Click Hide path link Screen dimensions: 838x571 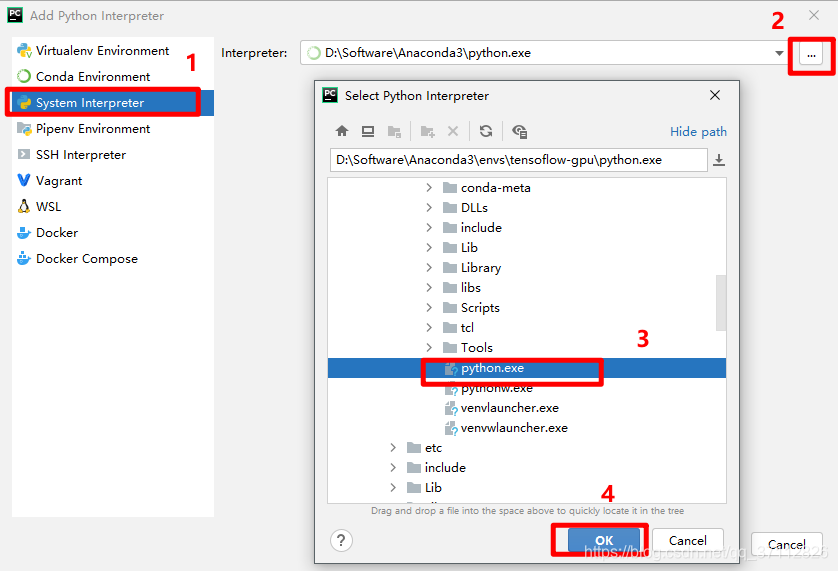pos(698,132)
